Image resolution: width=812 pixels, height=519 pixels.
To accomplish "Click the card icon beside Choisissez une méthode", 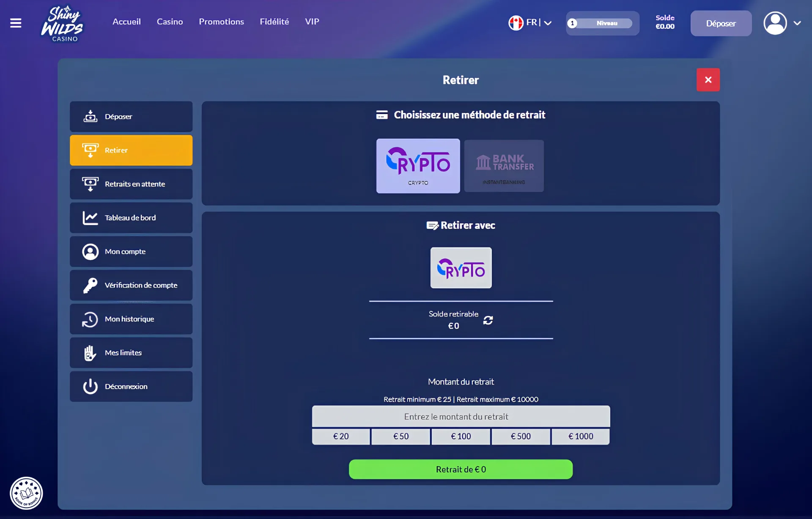I will [382, 115].
